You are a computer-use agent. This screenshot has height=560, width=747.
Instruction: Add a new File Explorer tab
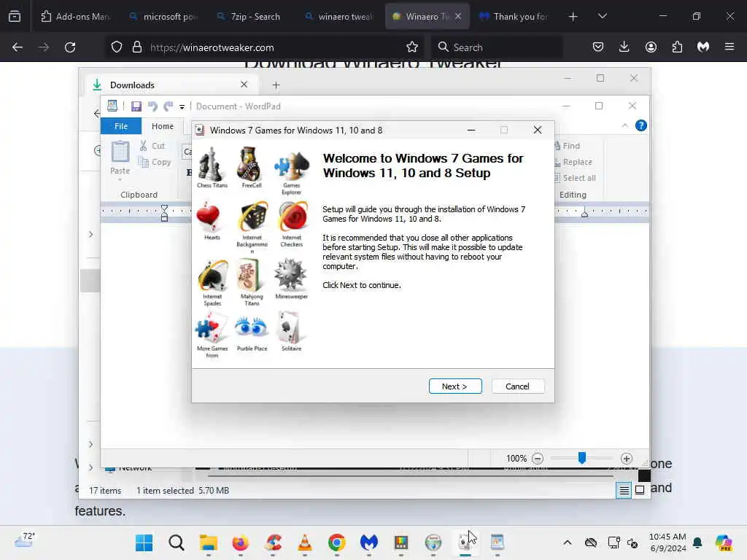pyautogui.click(x=276, y=85)
